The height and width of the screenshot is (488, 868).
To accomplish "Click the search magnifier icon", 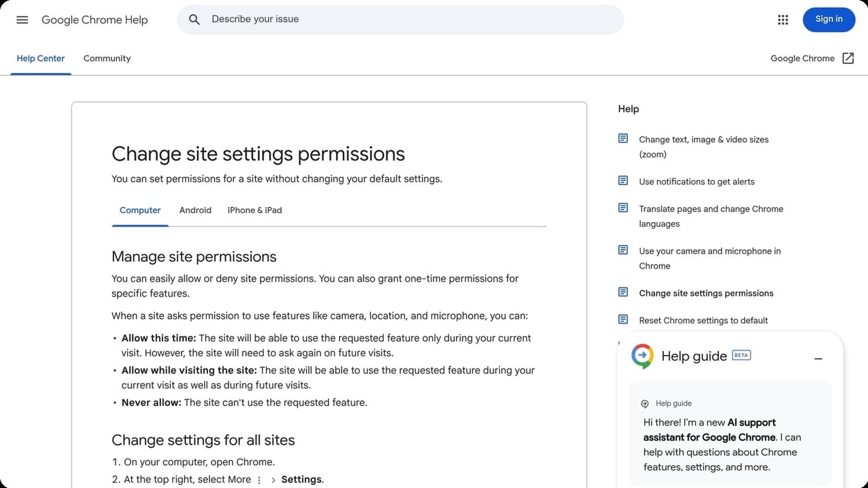I will pos(194,20).
